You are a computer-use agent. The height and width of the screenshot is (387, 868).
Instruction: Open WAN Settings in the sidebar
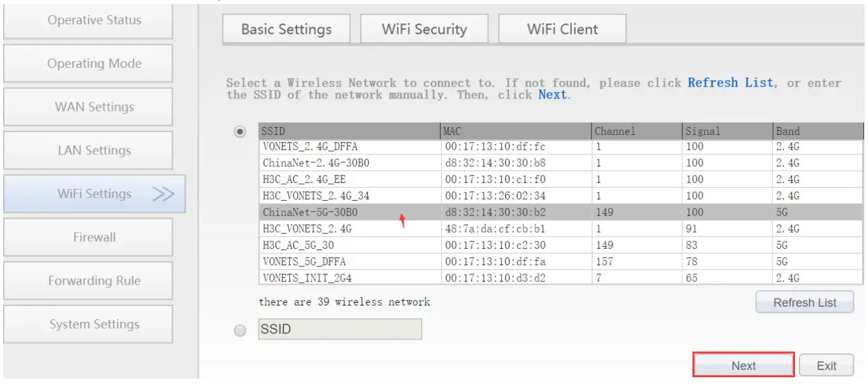(88, 106)
